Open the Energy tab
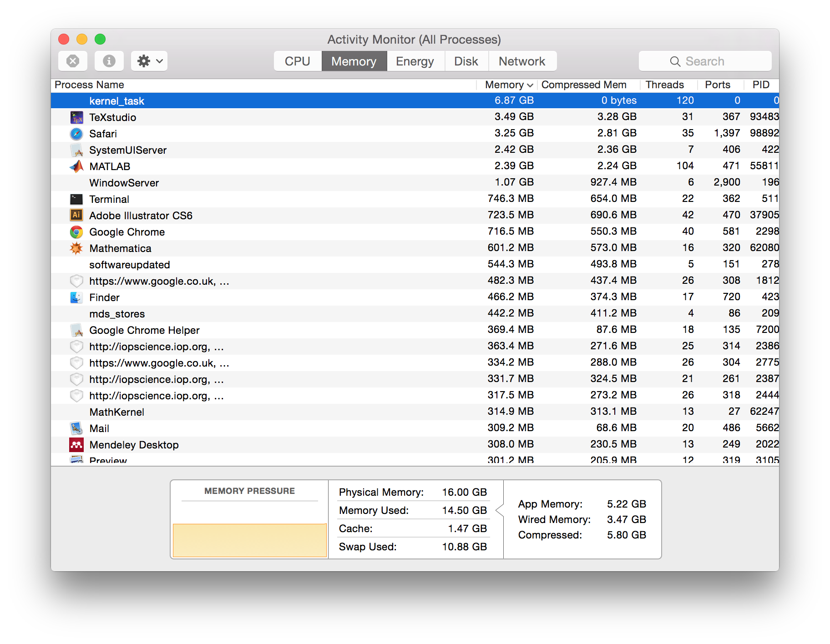Image resolution: width=830 pixels, height=644 pixels. coord(415,61)
